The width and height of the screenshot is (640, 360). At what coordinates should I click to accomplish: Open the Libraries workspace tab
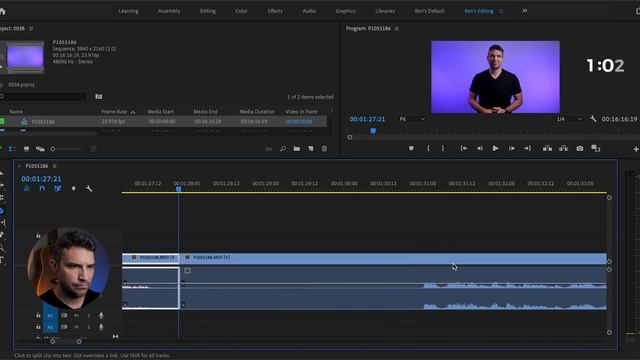pos(385,11)
